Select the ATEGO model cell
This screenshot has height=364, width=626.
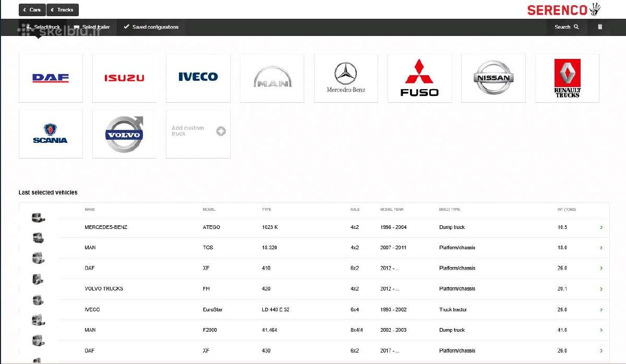211,227
